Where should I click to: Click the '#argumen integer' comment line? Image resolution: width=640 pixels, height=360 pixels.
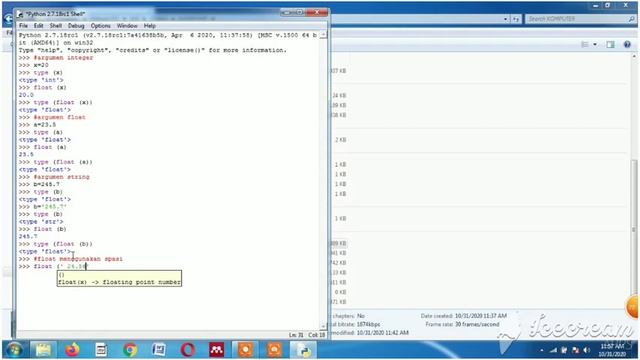pos(63,58)
